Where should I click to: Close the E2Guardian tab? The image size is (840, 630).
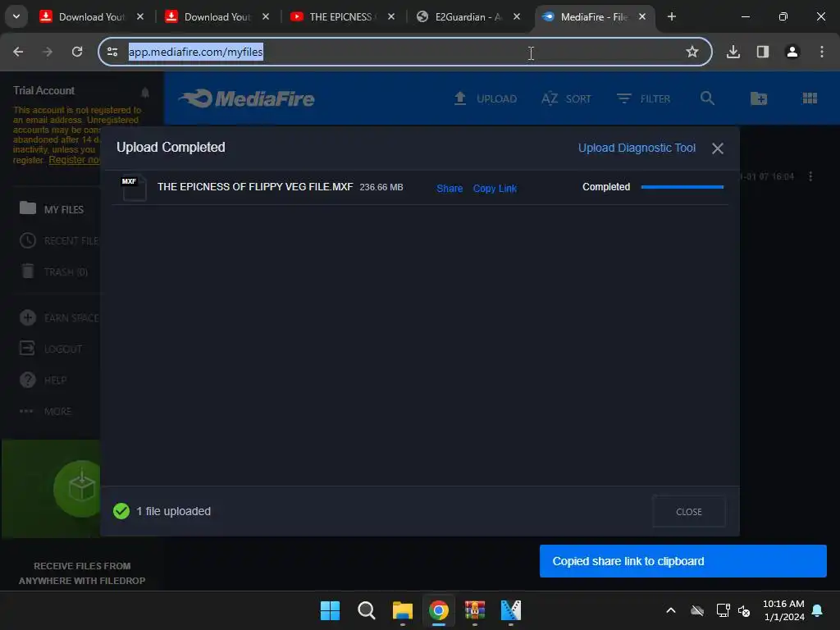coord(517,16)
